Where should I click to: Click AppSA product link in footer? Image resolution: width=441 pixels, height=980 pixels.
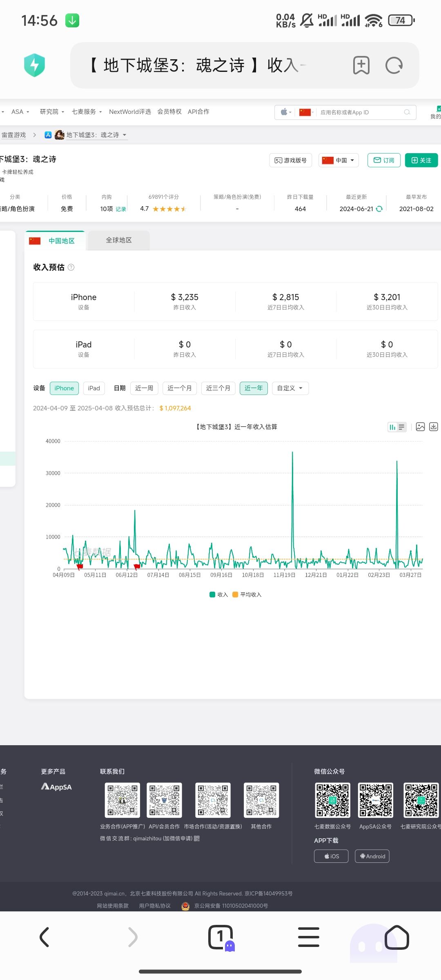tap(56, 786)
